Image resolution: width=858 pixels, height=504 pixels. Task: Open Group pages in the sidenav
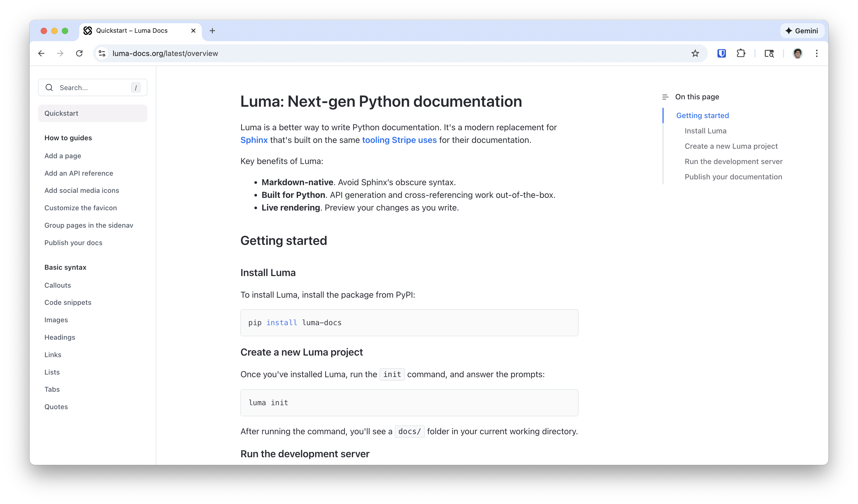[x=89, y=225]
